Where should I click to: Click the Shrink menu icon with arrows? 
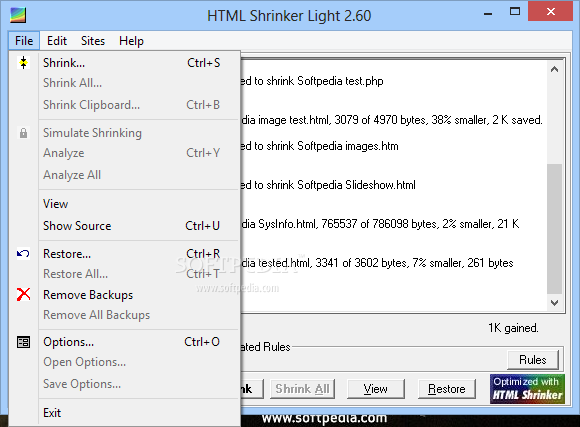tap(23, 63)
